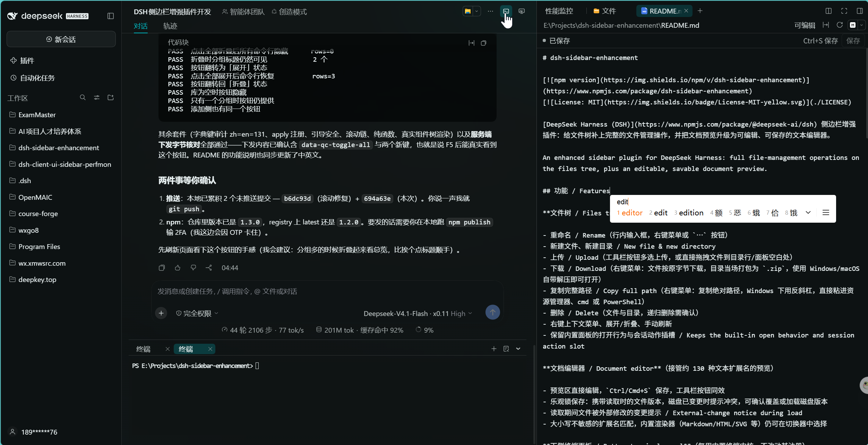Add a new workspace folder
The image size is (868, 445).
coord(111,98)
